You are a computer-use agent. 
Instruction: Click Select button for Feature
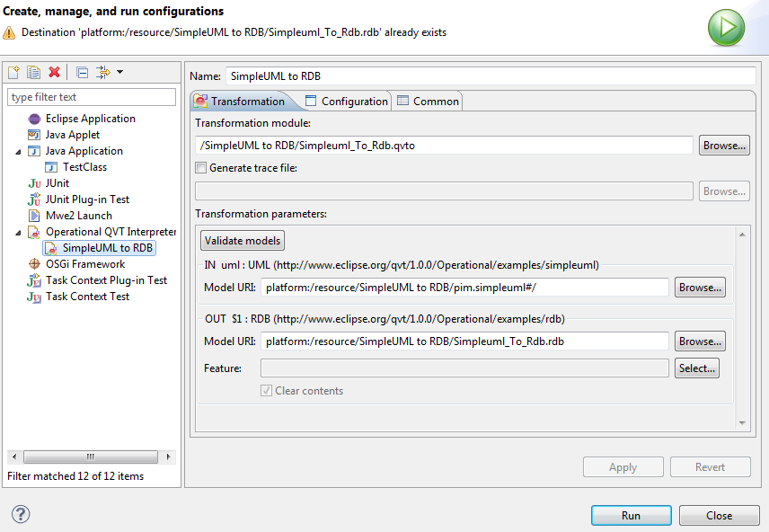[697, 368]
